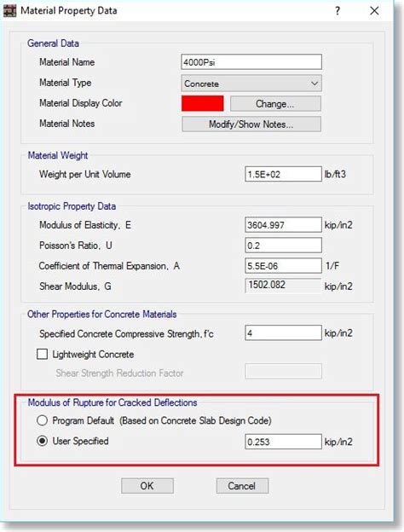Click 'Specified Concrete Compressive Strength, f'c' label
Image resolution: width=404 pixels, height=532 pixels.
126,334
